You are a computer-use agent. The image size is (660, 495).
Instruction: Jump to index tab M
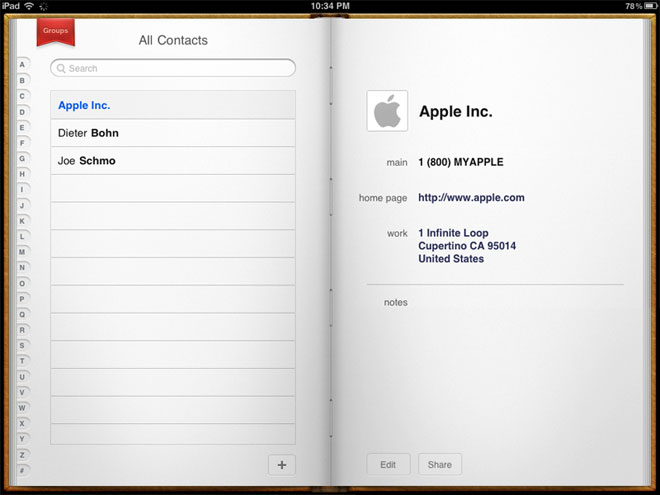click(x=22, y=252)
